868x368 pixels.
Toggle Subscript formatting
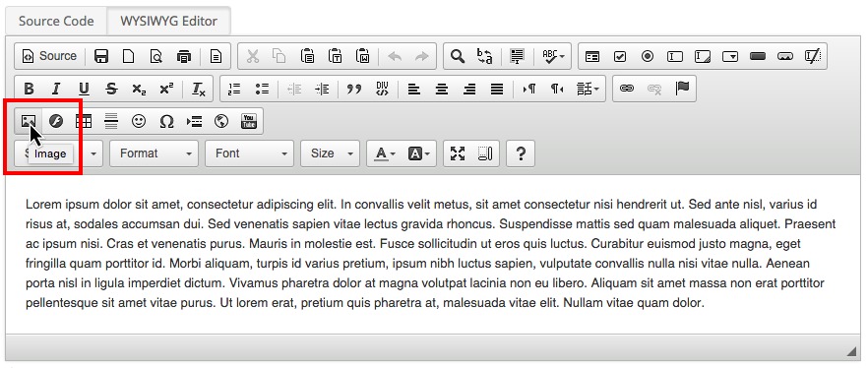tap(139, 89)
